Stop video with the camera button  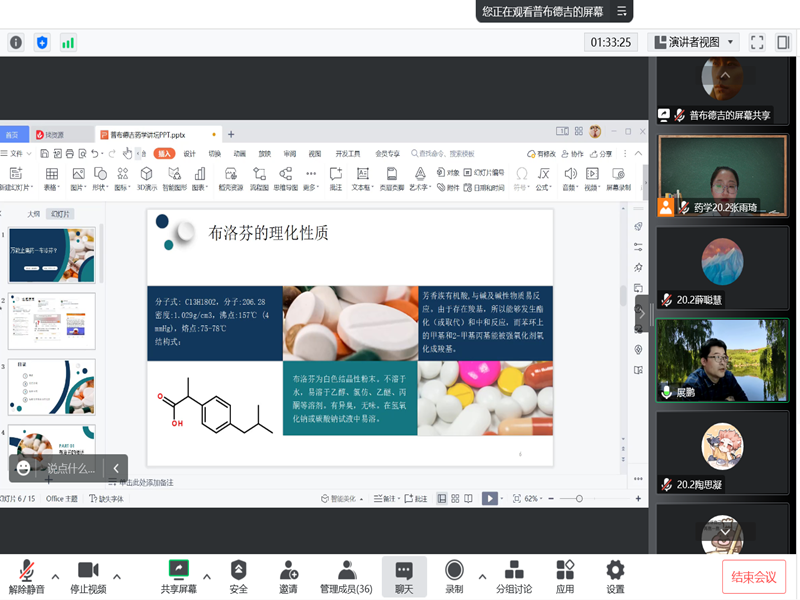tap(88, 575)
